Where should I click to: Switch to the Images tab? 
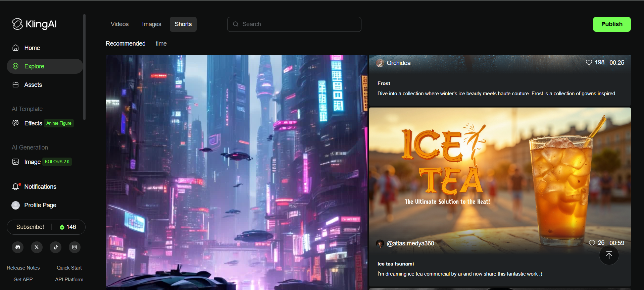click(151, 24)
